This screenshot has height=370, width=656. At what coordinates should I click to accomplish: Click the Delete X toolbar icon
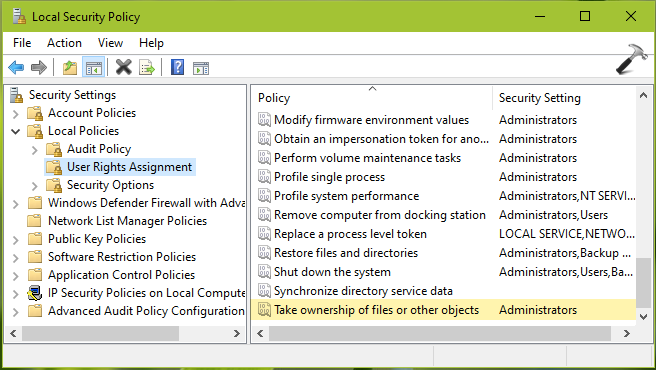click(123, 67)
